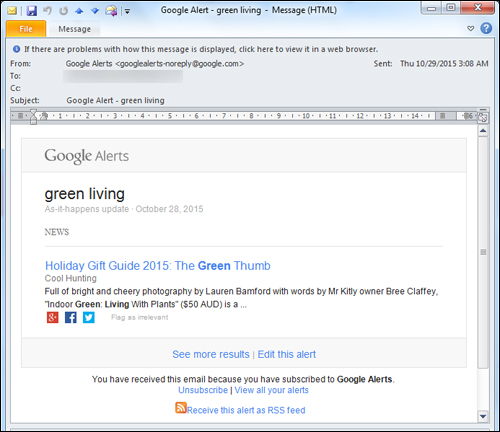Click Receive this alert as RSS feed
Viewport: 500px width, 432px height.
coord(246,410)
